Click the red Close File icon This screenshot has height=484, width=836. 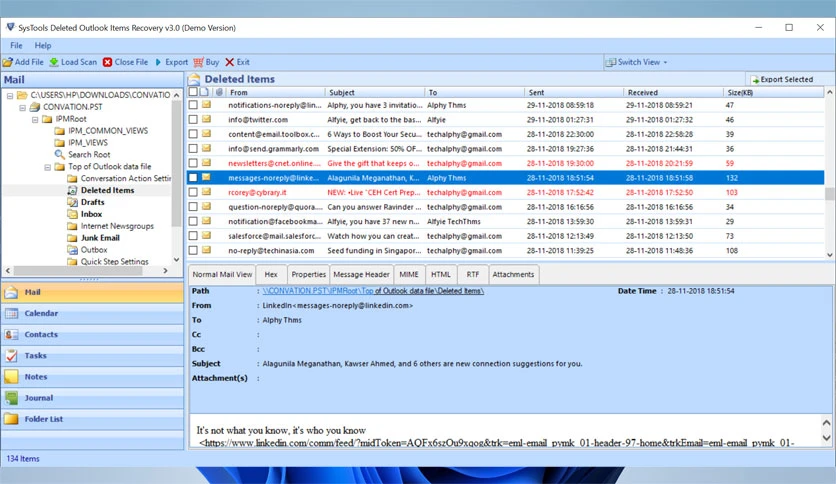(107, 62)
